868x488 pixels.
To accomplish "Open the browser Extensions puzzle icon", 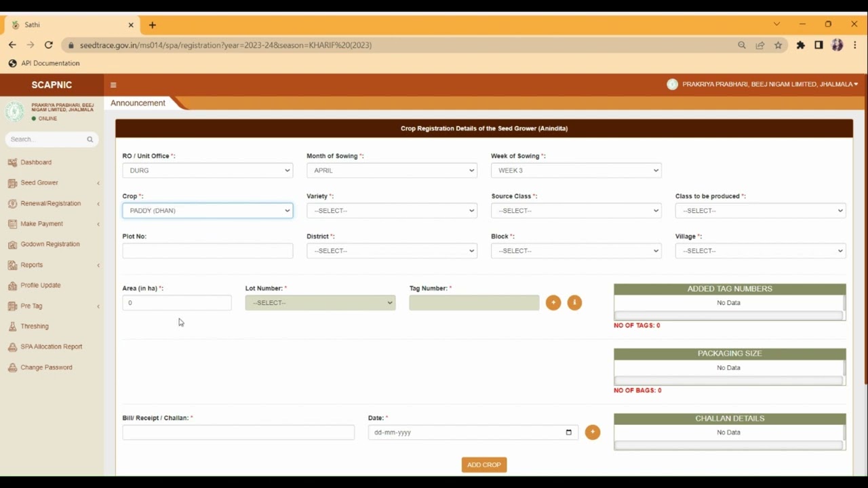I will pyautogui.click(x=800, y=45).
